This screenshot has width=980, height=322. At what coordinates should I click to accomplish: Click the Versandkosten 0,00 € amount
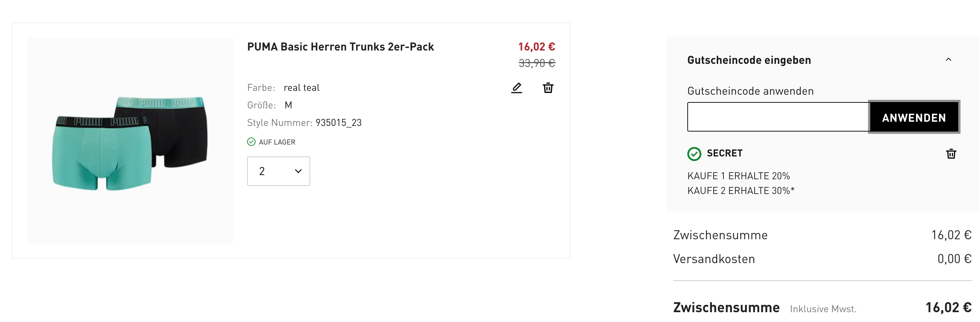click(954, 259)
